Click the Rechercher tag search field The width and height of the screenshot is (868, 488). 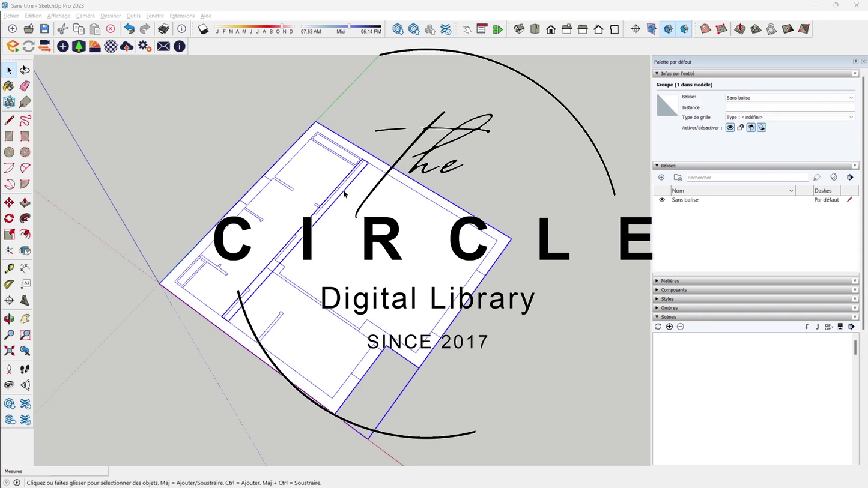pyautogui.click(x=746, y=178)
